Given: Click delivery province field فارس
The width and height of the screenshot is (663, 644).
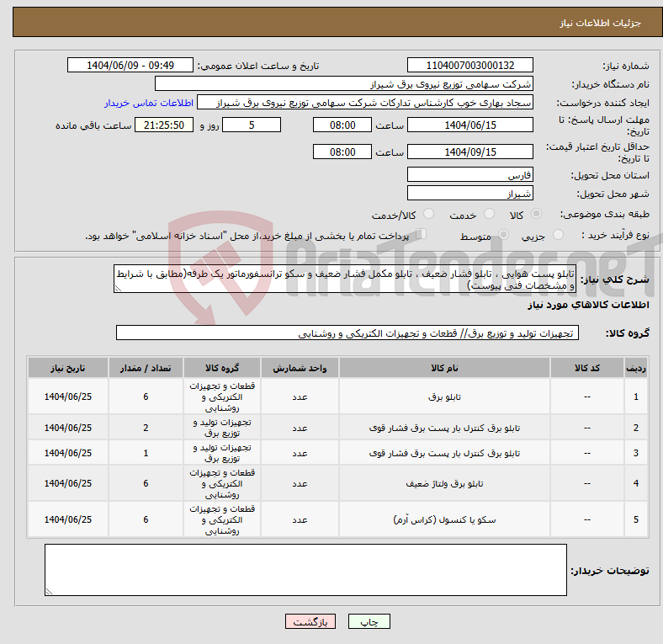Looking at the screenshot, I should click(469, 174).
